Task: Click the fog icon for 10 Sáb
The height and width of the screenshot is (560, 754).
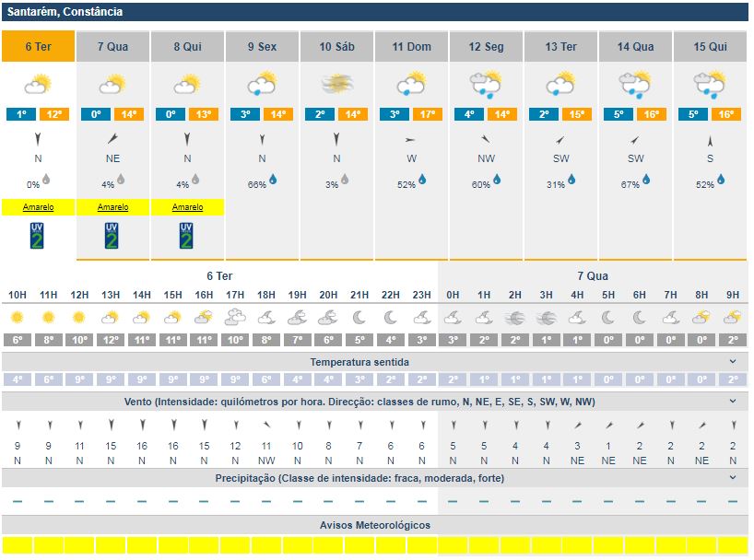Action: click(337, 86)
